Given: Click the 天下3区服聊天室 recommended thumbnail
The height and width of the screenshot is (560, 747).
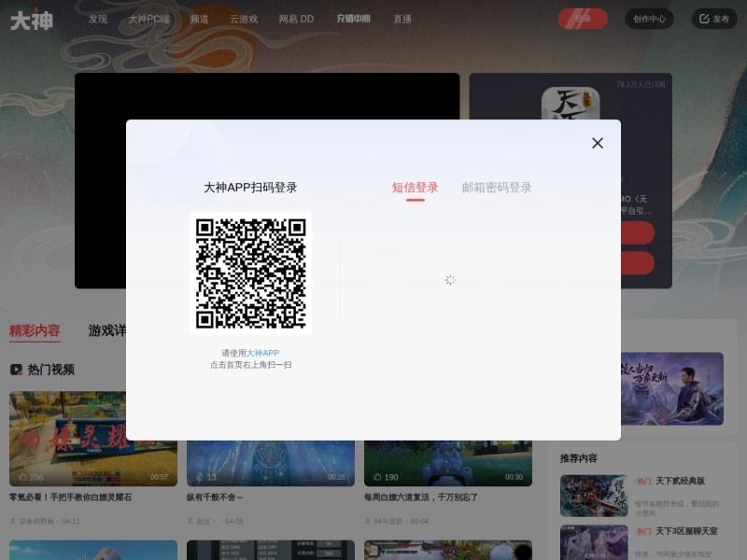Looking at the screenshot, I should 594,542.
